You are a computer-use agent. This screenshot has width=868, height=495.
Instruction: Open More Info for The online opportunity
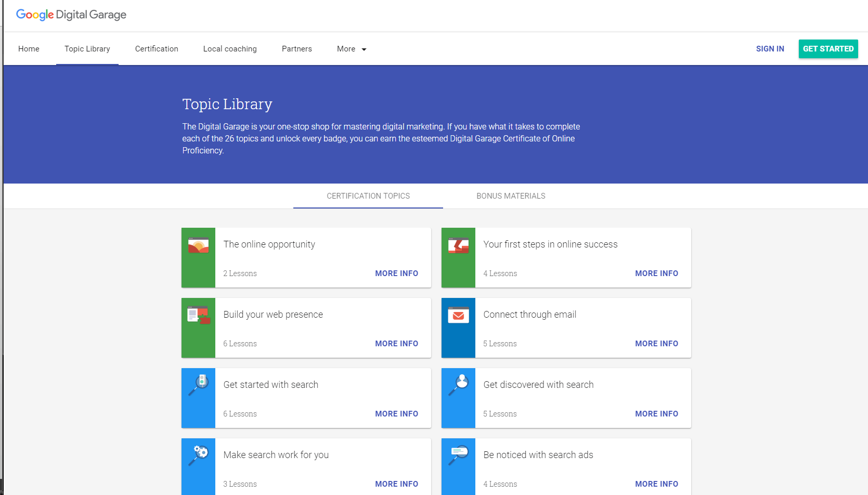(x=396, y=273)
